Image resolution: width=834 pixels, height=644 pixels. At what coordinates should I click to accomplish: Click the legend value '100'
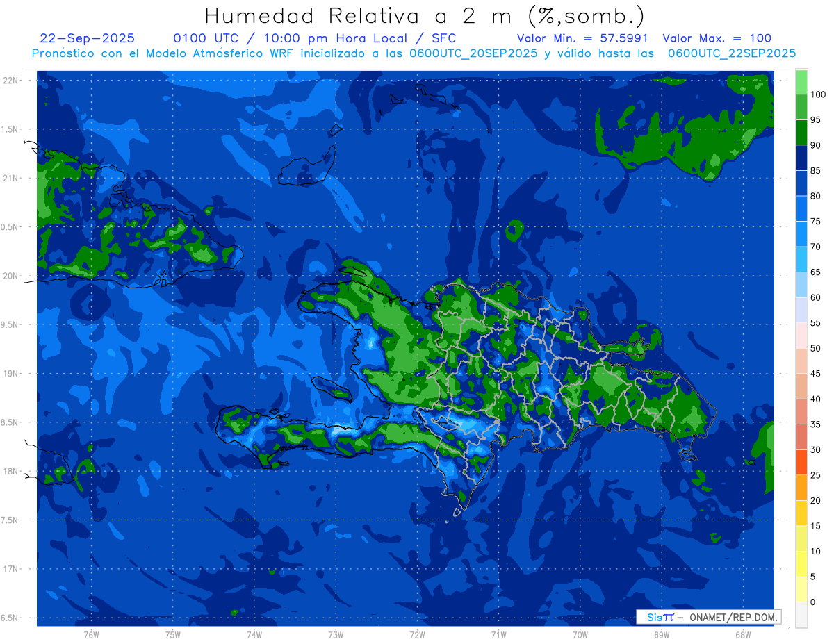[x=817, y=94]
